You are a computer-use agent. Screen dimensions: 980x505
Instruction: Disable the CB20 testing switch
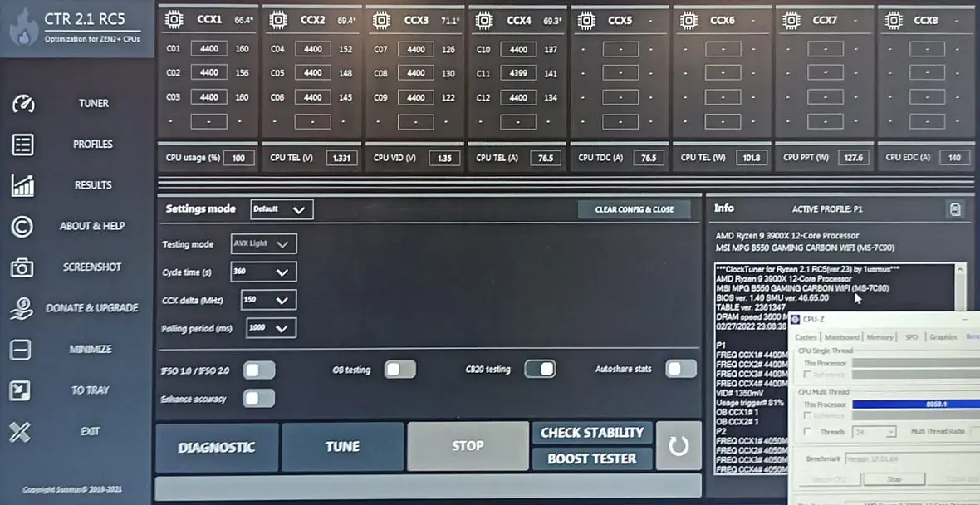pos(540,369)
